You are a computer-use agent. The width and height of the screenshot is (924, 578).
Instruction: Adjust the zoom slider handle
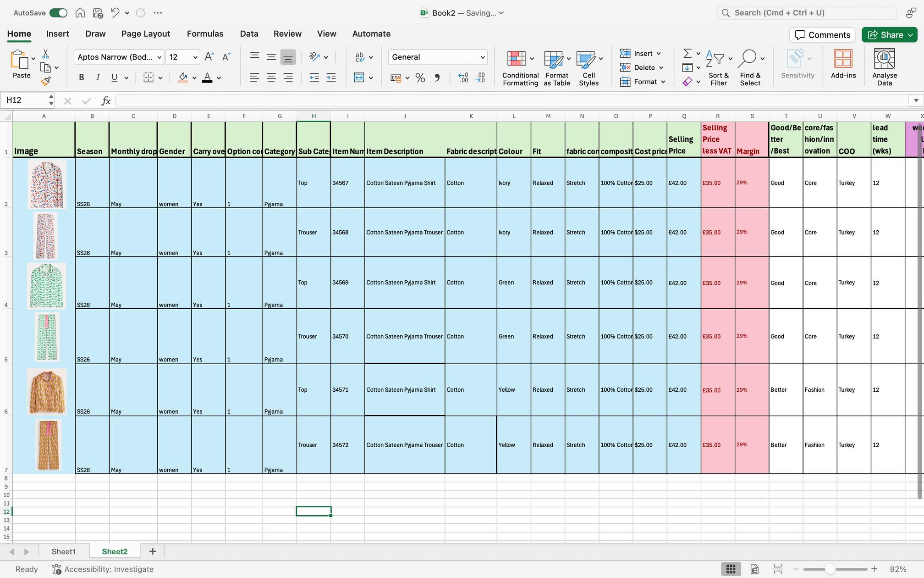830,569
